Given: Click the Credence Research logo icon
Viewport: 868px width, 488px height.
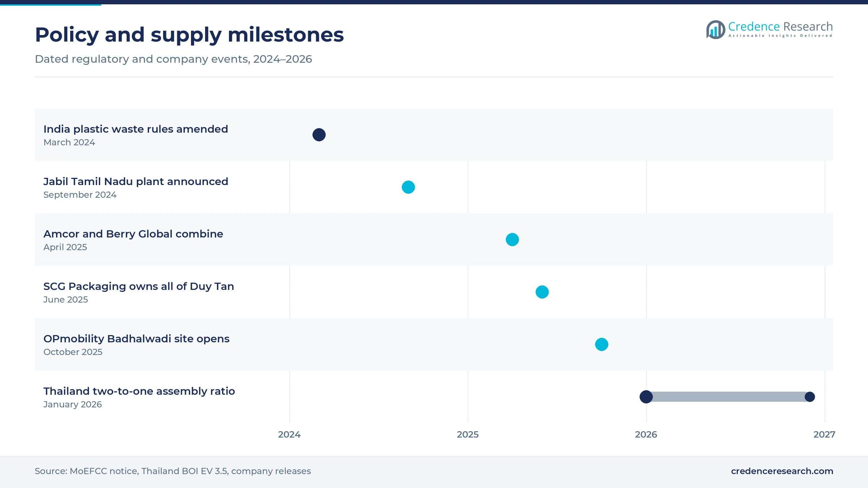Looking at the screenshot, I should click(715, 30).
